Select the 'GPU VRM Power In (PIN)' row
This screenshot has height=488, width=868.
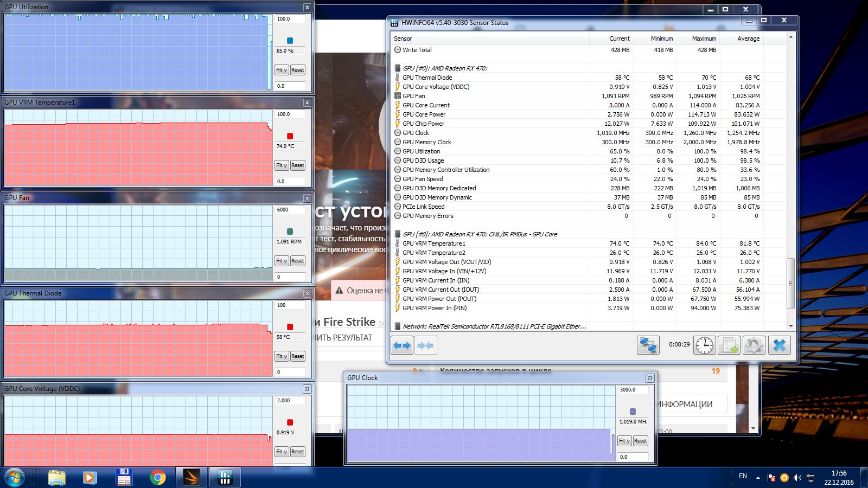point(589,308)
